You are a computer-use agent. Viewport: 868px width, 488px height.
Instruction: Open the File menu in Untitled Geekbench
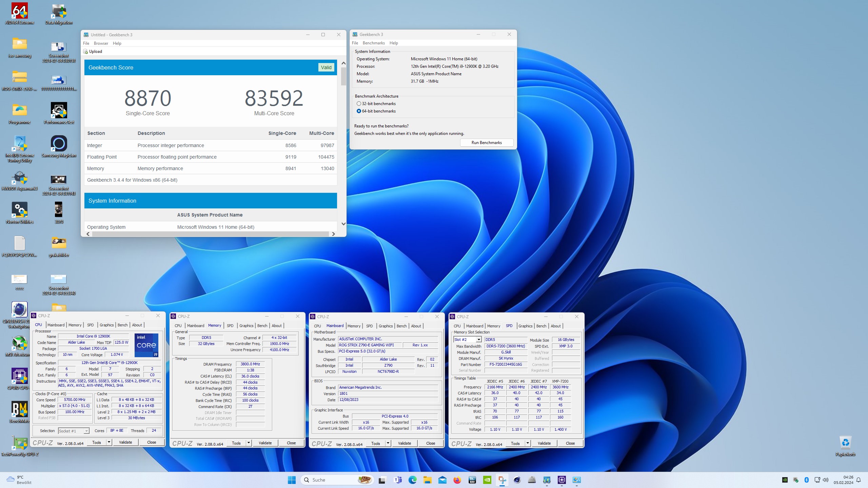(86, 43)
